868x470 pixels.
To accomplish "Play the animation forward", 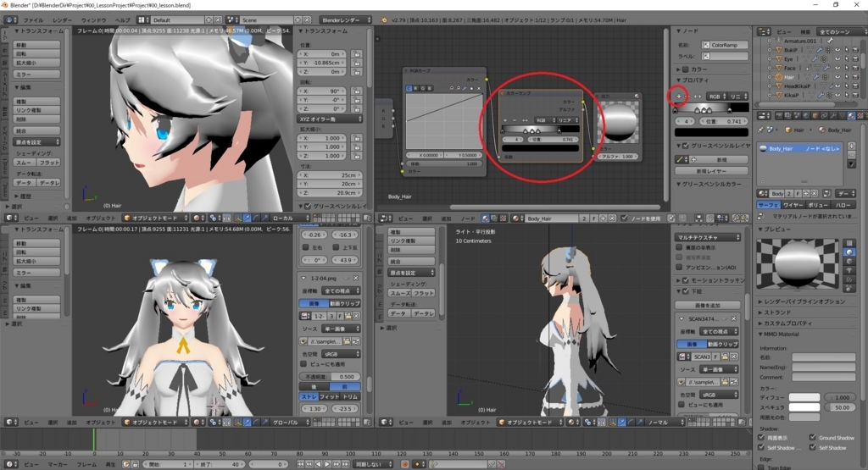I will click(328, 464).
